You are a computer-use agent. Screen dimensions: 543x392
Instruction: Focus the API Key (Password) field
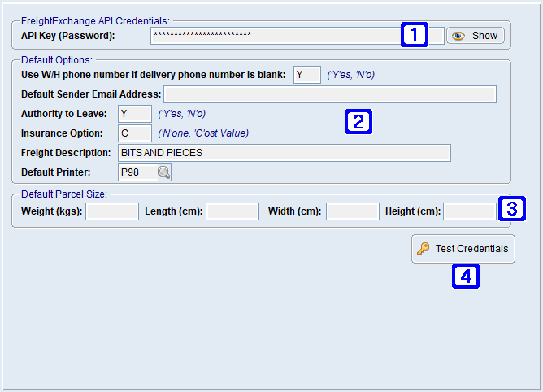coord(298,36)
